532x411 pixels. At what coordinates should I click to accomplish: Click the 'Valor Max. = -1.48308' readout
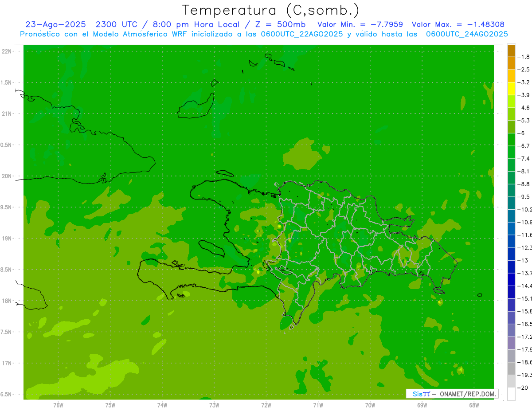(x=458, y=24)
